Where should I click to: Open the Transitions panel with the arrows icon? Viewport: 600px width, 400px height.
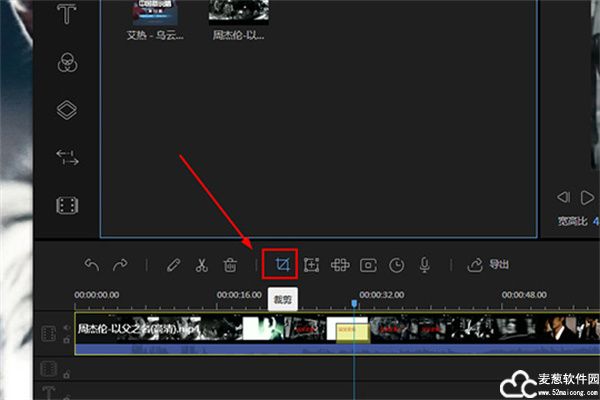[67, 158]
